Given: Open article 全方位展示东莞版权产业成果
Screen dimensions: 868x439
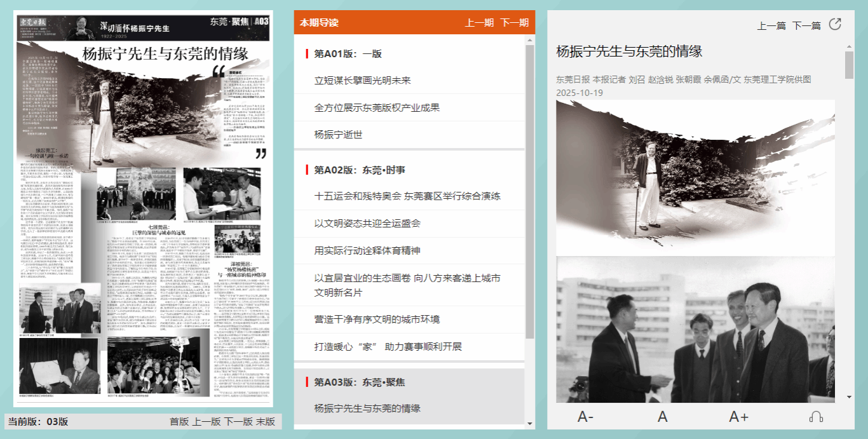Looking at the screenshot, I should coord(377,108).
